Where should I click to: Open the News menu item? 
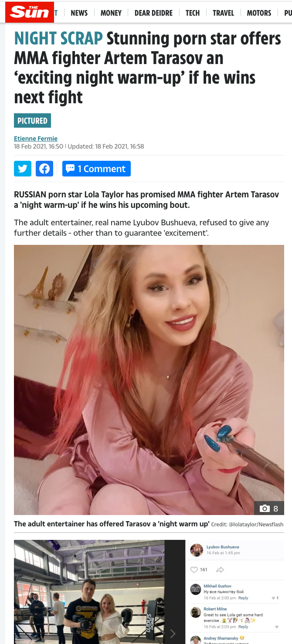tap(79, 13)
